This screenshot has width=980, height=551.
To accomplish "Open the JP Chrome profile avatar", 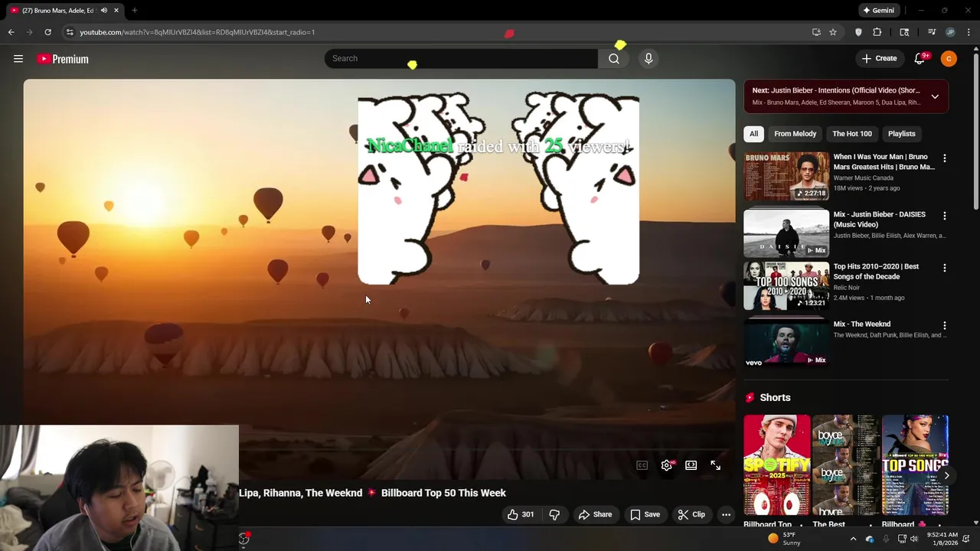I will (x=950, y=32).
